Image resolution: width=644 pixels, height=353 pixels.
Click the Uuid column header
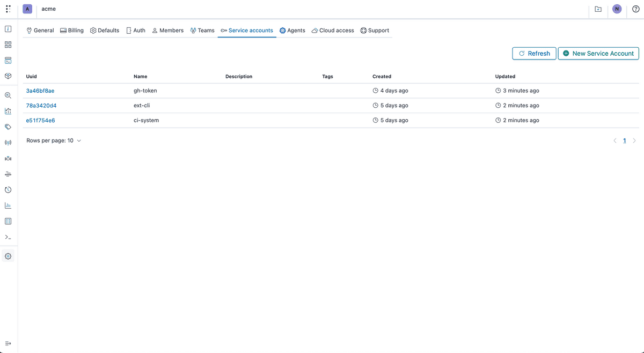click(32, 77)
